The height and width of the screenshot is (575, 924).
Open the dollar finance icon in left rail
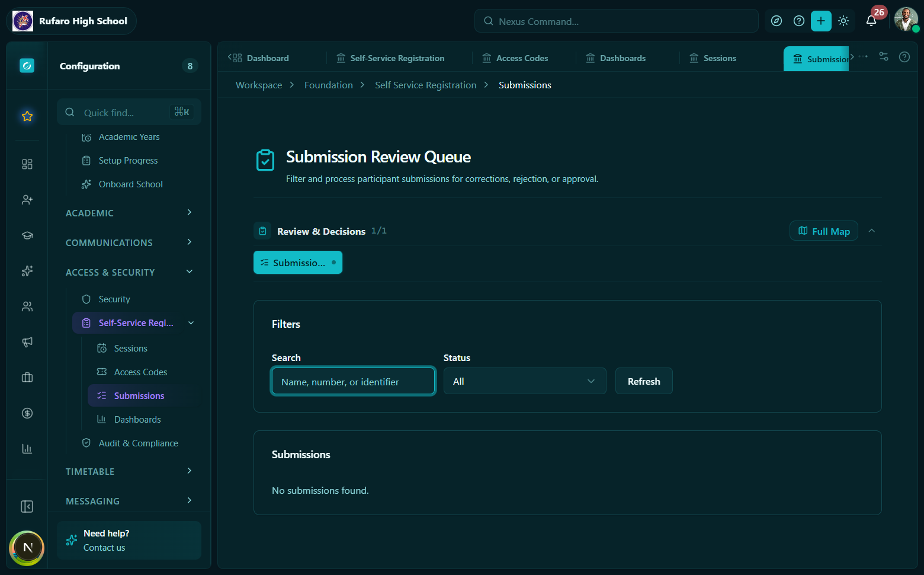tap(27, 413)
